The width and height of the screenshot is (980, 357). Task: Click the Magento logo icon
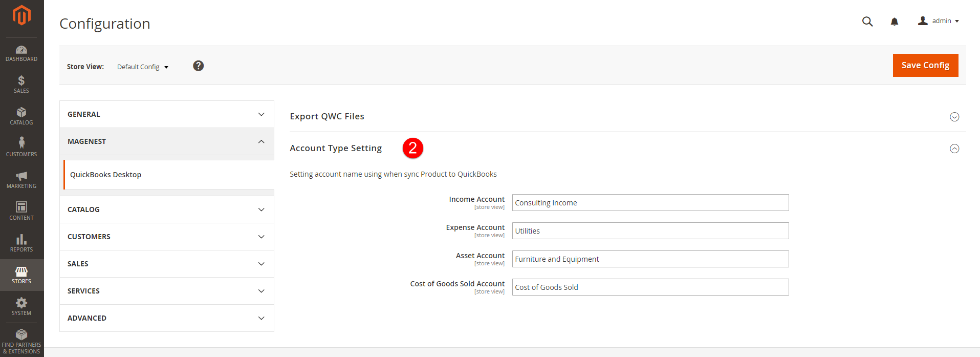21,15
